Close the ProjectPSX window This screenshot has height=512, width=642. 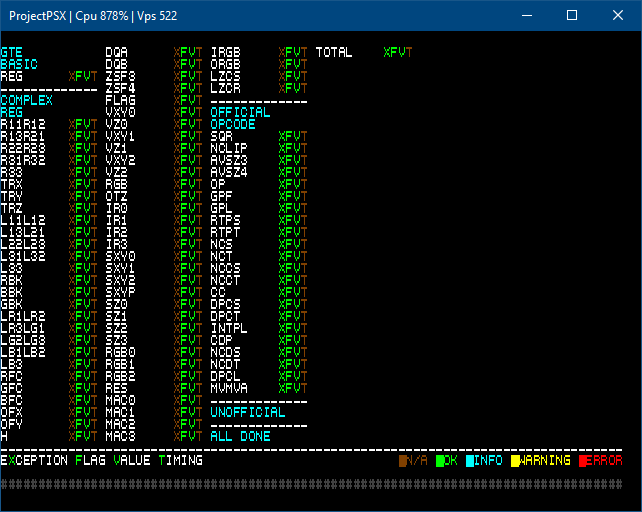[618, 15]
